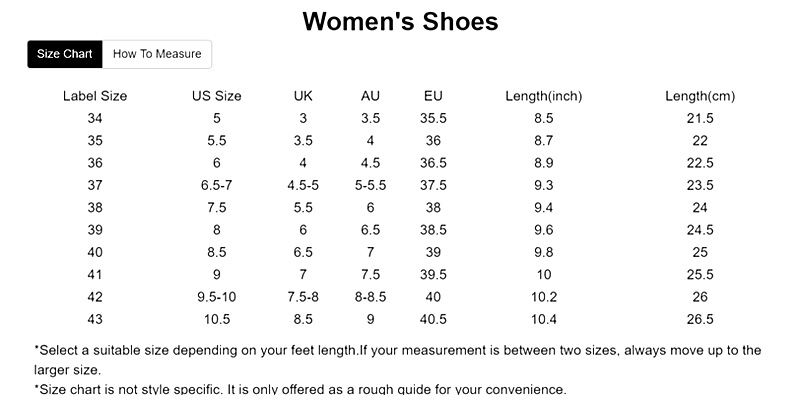Select label size 34 cell
The image size is (800, 400).
[95, 118]
